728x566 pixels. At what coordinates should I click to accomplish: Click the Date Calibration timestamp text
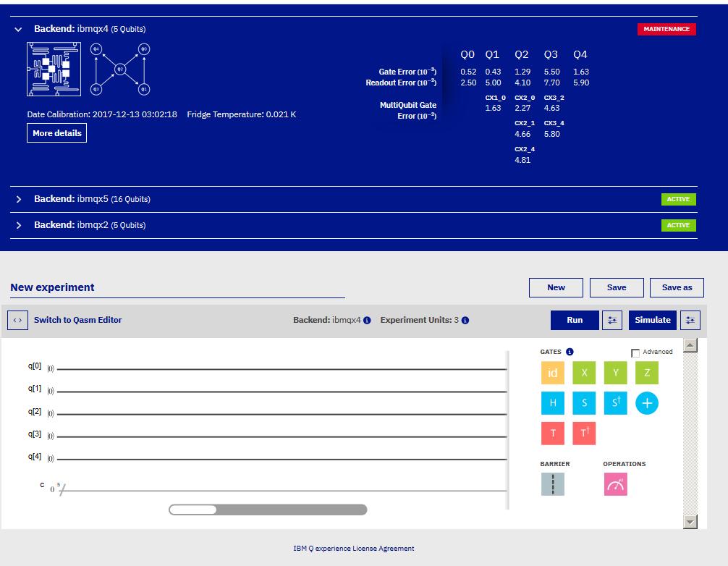pos(102,114)
